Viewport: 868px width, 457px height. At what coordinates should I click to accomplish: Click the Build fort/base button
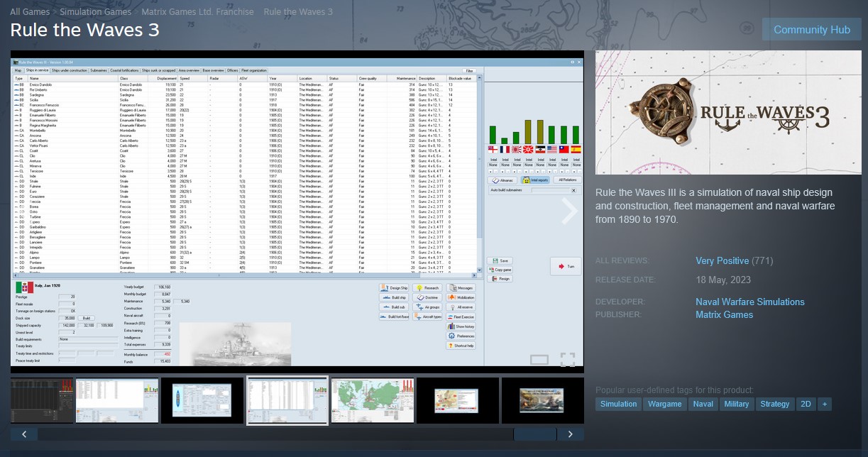[x=394, y=316]
